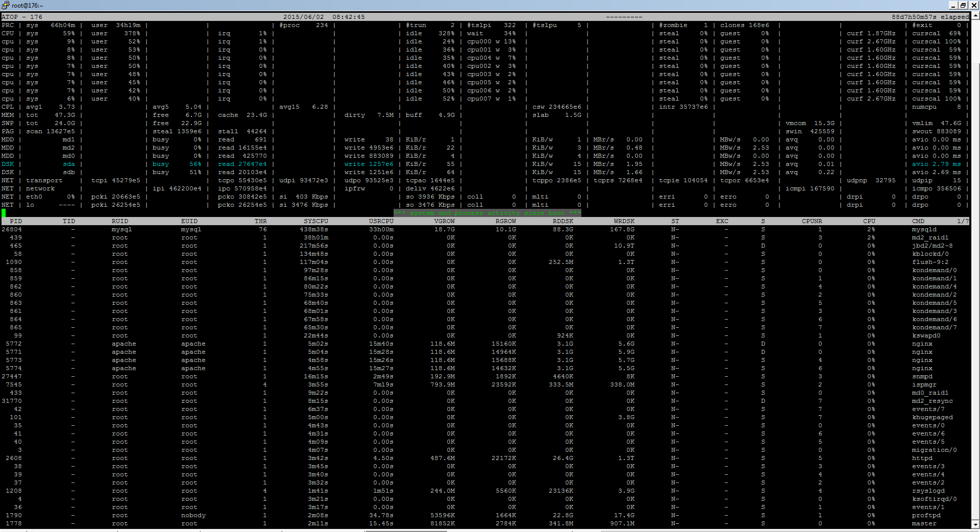This screenshot has height=532, width=980.
Task: Click the '438m38s' SYSCPU value
Action: [x=314, y=229]
